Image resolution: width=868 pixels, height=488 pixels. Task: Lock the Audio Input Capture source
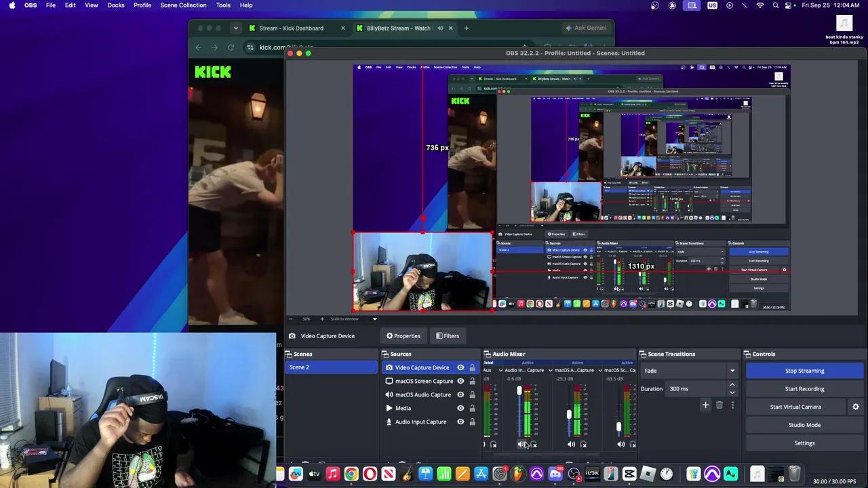[472, 422]
